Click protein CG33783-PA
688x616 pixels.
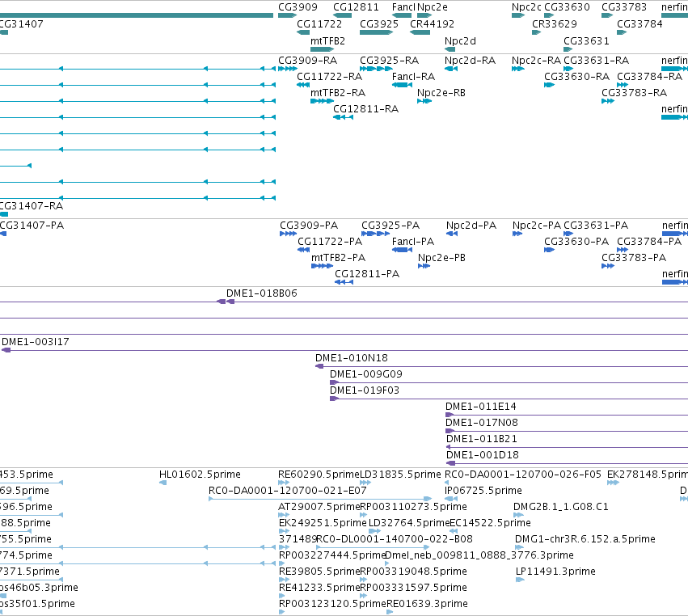coord(634,258)
